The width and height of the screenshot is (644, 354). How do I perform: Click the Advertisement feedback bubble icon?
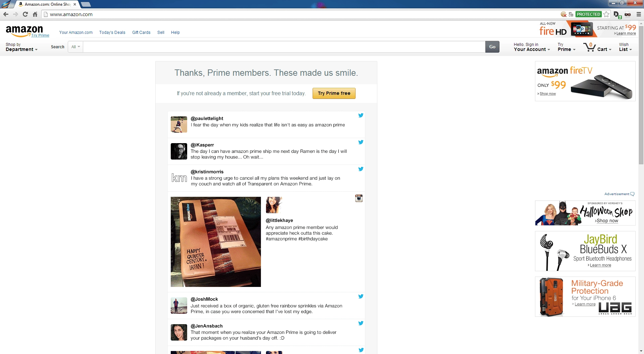pos(632,194)
